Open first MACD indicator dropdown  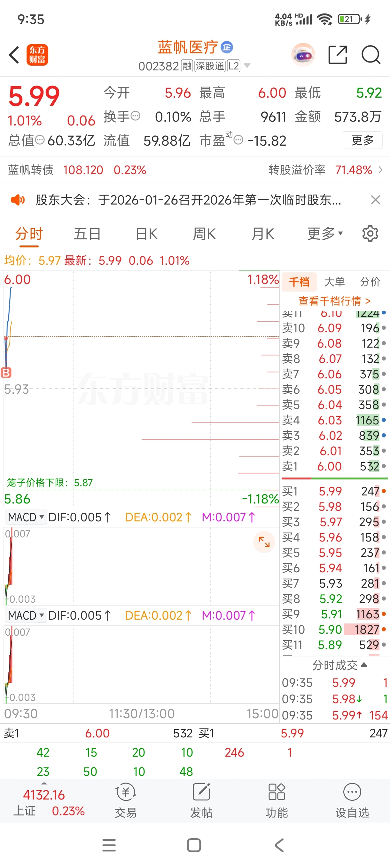pos(26,517)
